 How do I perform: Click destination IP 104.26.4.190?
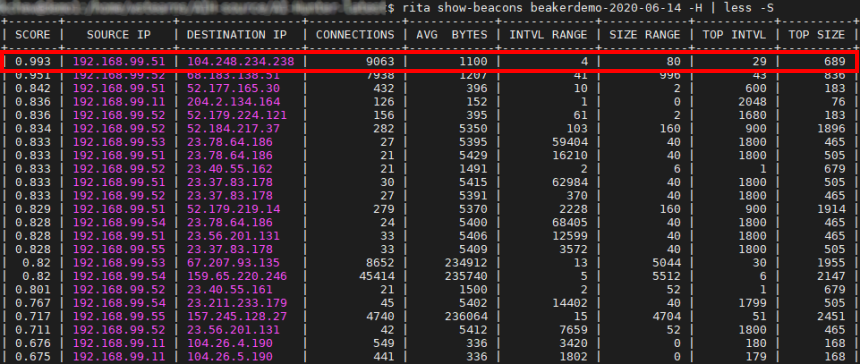tap(230, 344)
